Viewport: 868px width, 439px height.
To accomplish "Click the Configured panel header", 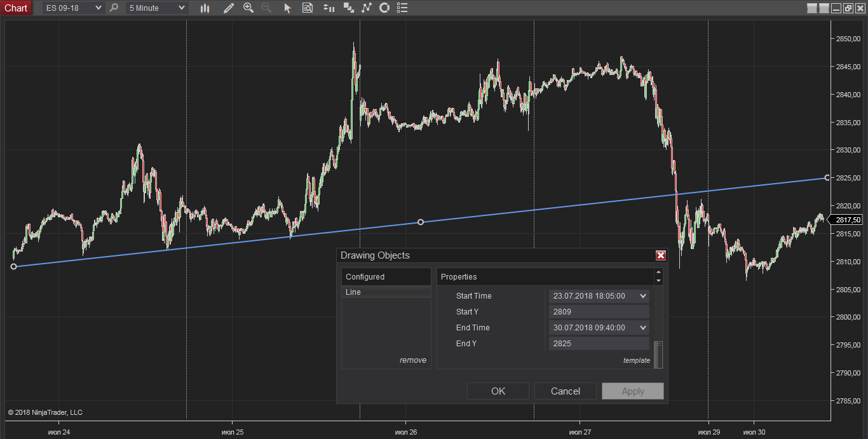I will [x=386, y=277].
